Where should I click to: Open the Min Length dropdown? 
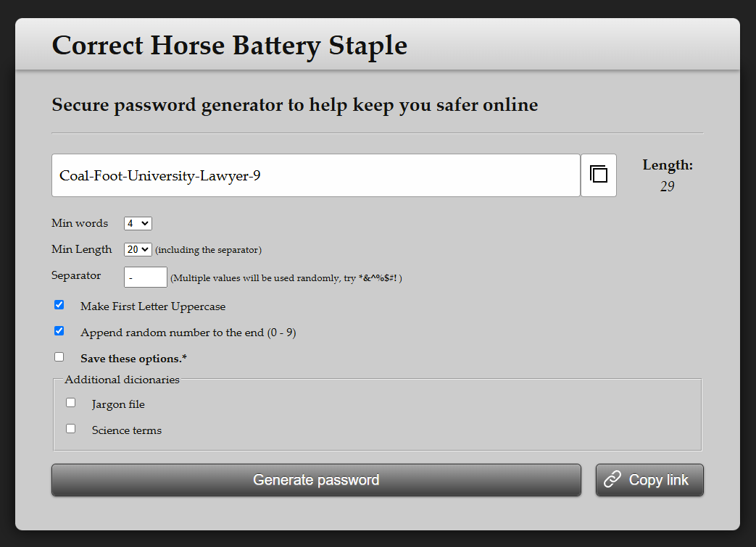pos(138,250)
